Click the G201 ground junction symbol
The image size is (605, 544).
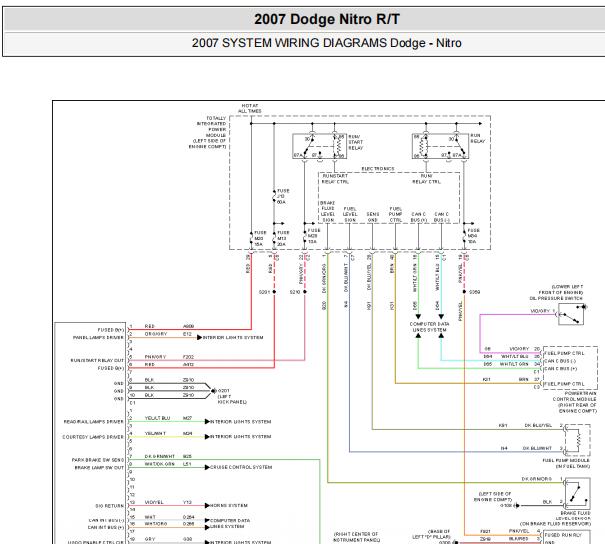click(213, 391)
